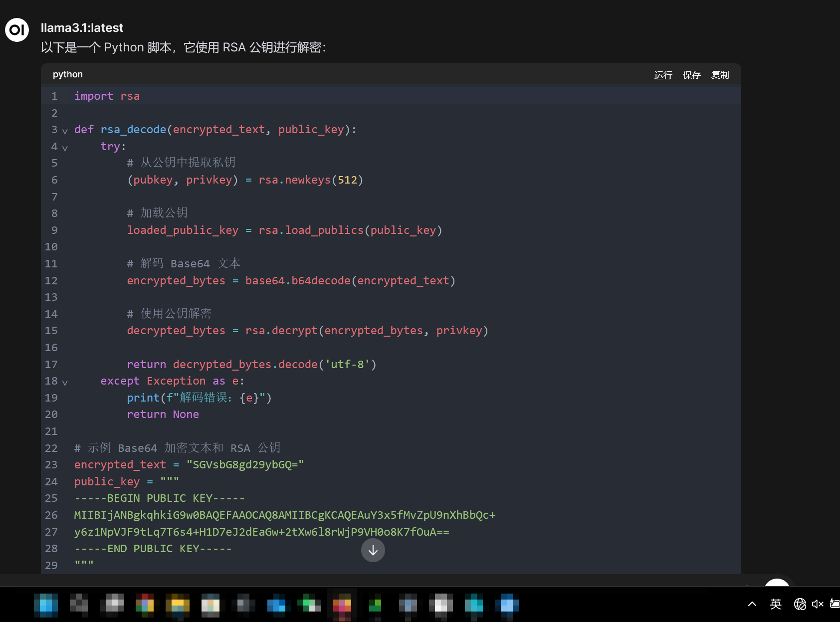The width and height of the screenshot is (840, 622).
Task: Click the llama3.1 model avatar icon
Action: (x=17, y=30)
